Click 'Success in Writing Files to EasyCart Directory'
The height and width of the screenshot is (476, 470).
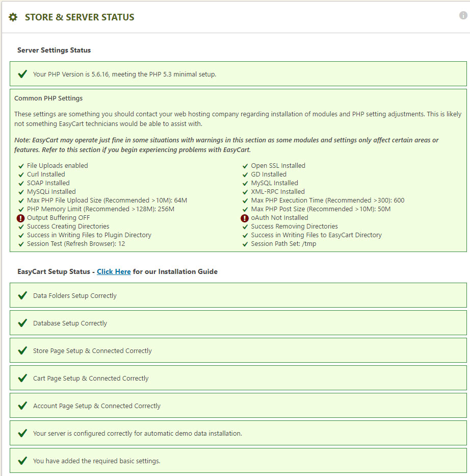click(x=316, y=235)
